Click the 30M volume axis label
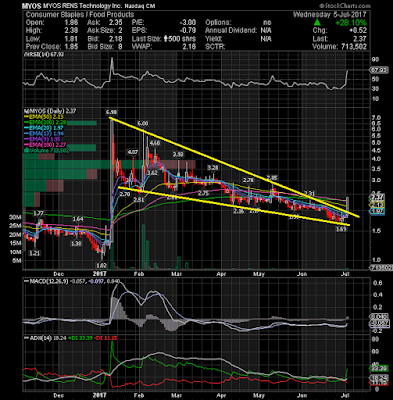Image resolution: width=393 pixels, height=400 pixels. 16,217
